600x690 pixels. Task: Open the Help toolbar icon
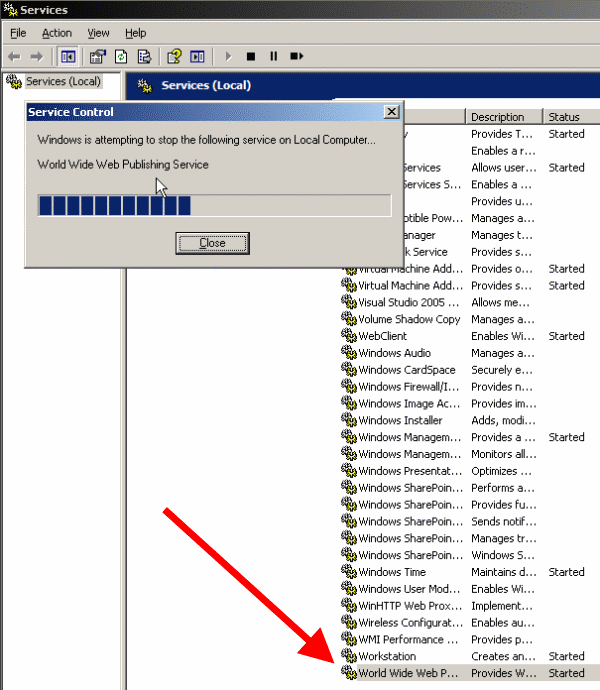click(174, 56)
